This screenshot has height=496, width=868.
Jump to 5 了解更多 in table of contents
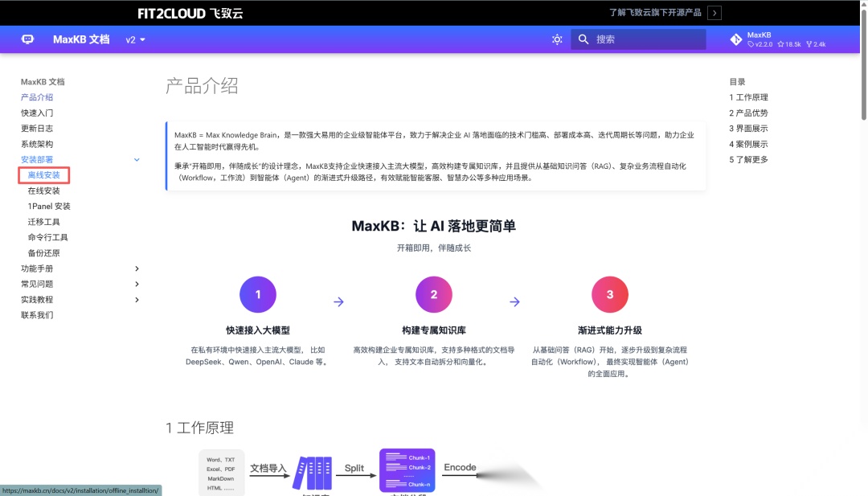pyautogui.click(x=748, y=159)
